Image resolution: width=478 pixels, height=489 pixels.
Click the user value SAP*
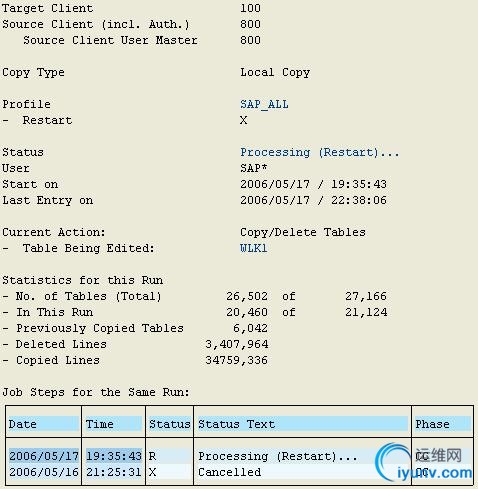pyautogui.click(x=254, y=168)
